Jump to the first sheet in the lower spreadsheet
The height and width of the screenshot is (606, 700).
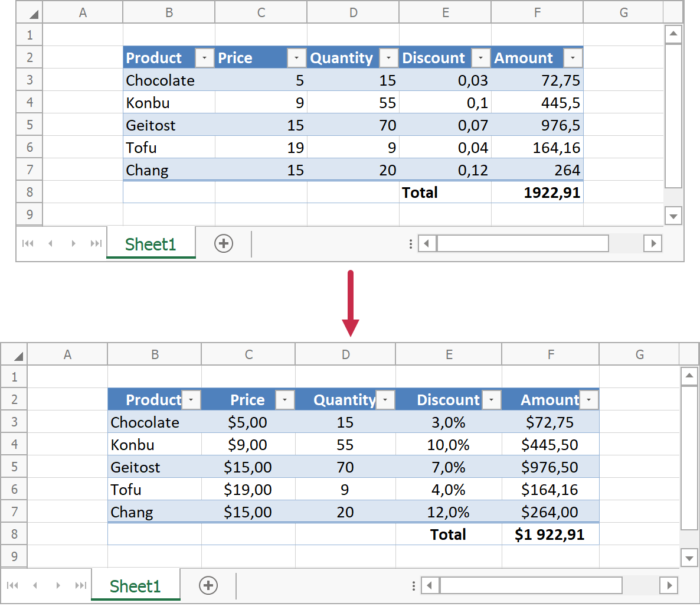click(x=12, y=585)
